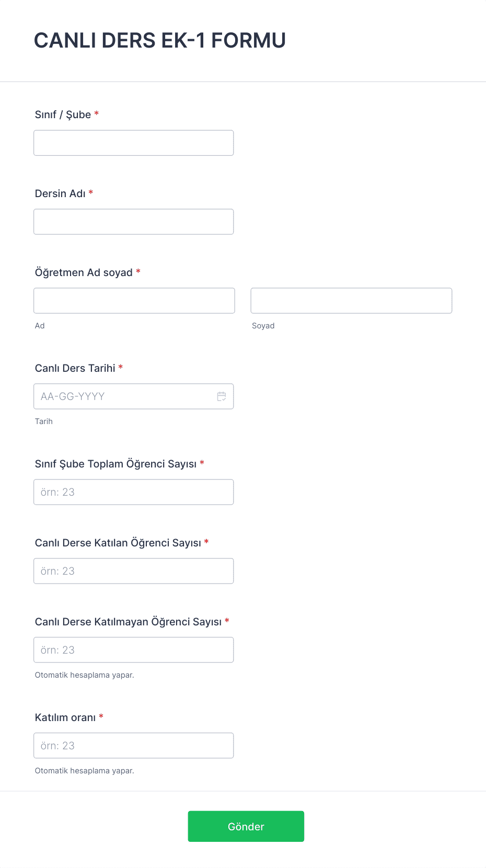The height and width of the screenshot is (868, 486).
Task: Submit the form with the Gönder button
Action: (246, 826)
